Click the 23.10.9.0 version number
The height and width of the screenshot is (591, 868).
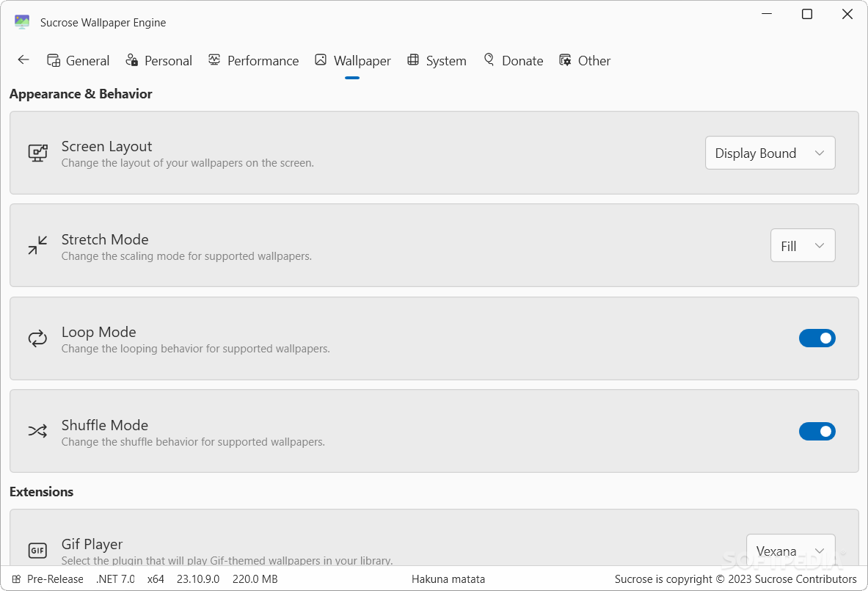click(x=198, y=579)
